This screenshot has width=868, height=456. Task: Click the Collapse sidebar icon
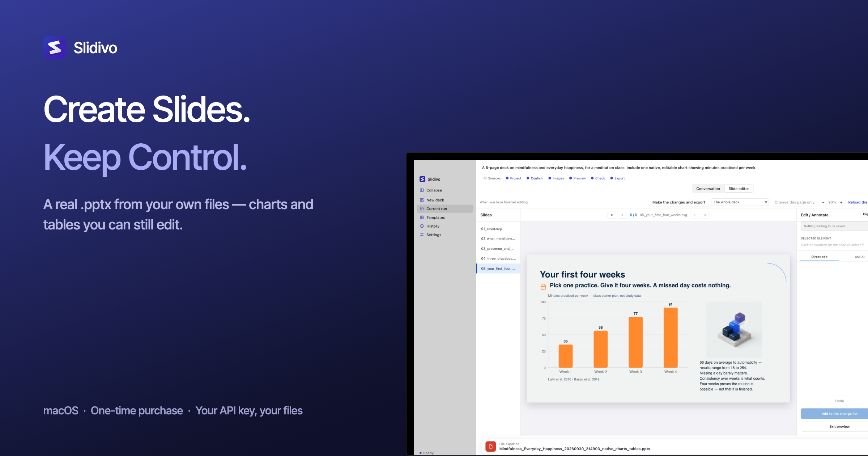pos(422,190)
